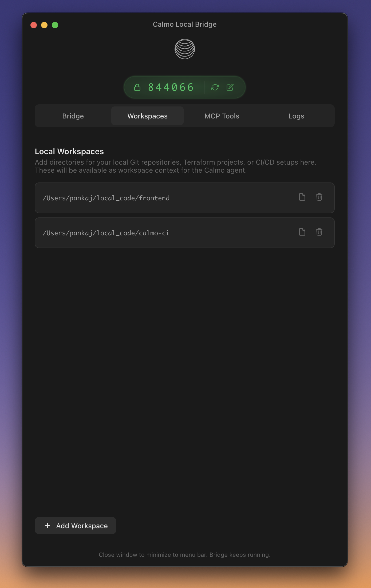Screen dimensions: 371x588
Task: Click the Local Workspaces heading
Action: tap(69, 152)
